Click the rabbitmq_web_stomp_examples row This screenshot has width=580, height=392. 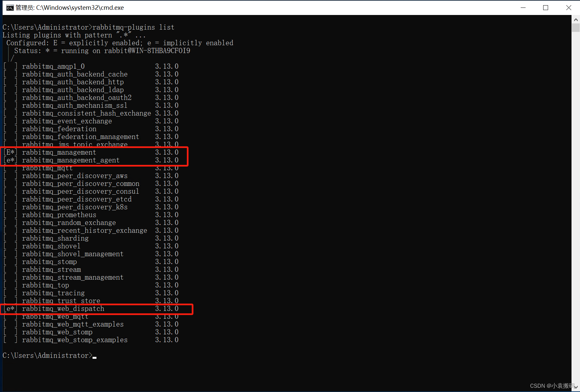pos(91,340)
